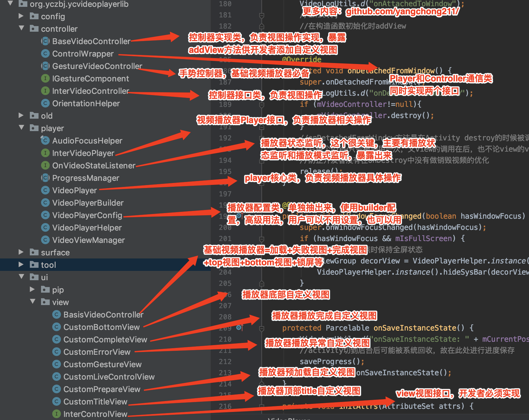Select CustomLiveControlView in tree
The image size is (529, 420).
(x=109, y=377)
